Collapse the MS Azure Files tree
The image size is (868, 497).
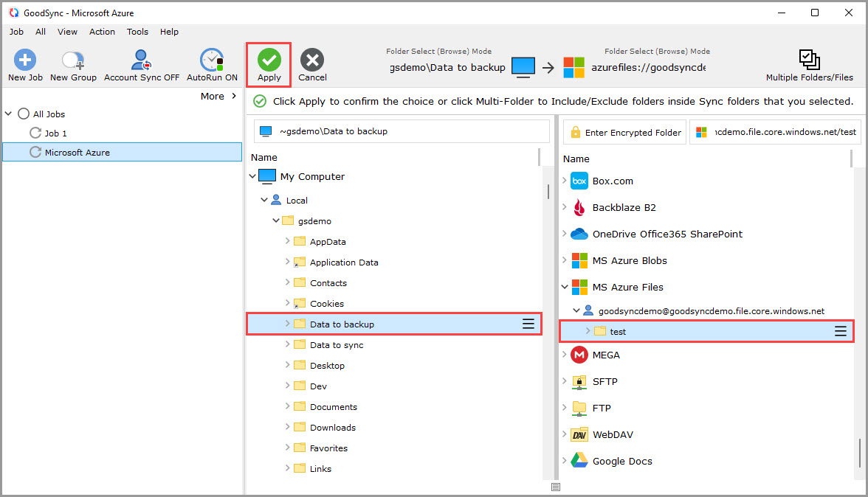pos(565,287)
